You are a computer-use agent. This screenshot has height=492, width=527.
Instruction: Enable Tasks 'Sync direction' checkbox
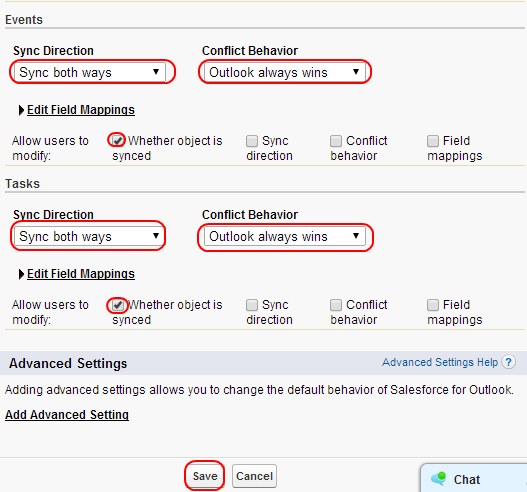tap(252, 305)
